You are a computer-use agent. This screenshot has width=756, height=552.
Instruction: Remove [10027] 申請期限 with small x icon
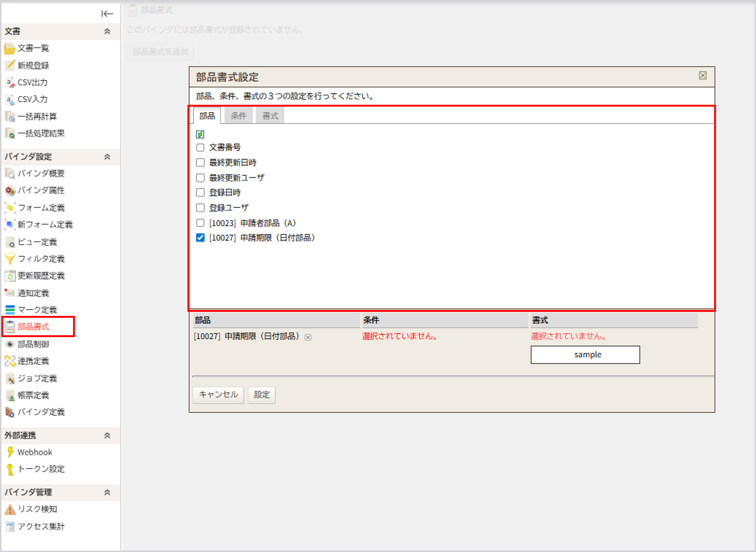(x=308, y=337)
